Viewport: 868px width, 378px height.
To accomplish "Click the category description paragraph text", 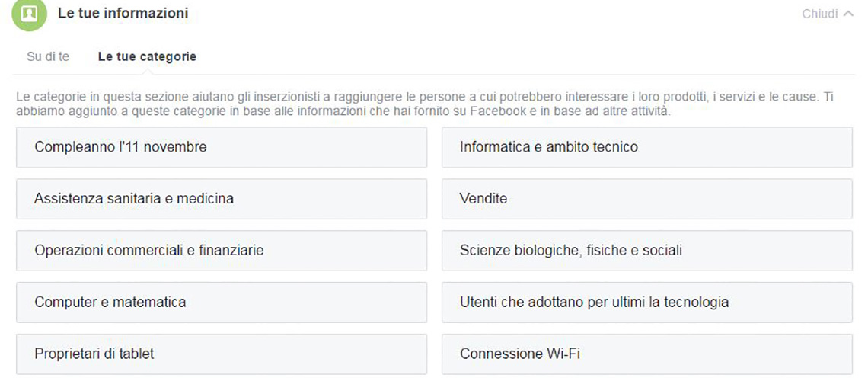I will click(x=425, y=104).
